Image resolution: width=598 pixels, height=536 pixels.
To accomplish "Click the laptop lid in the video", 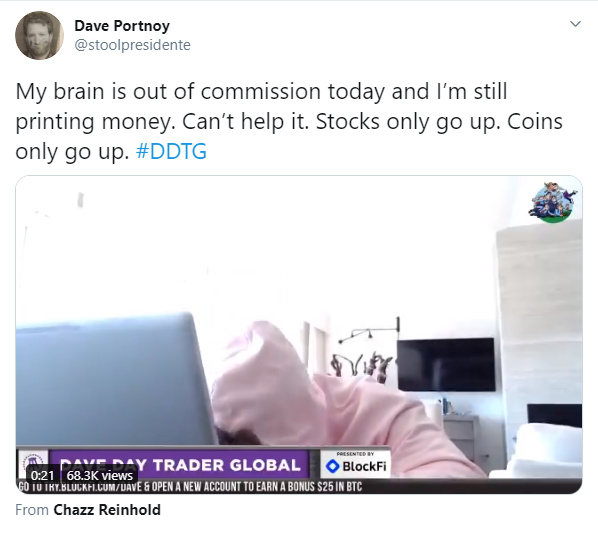I will click(113, 380).
